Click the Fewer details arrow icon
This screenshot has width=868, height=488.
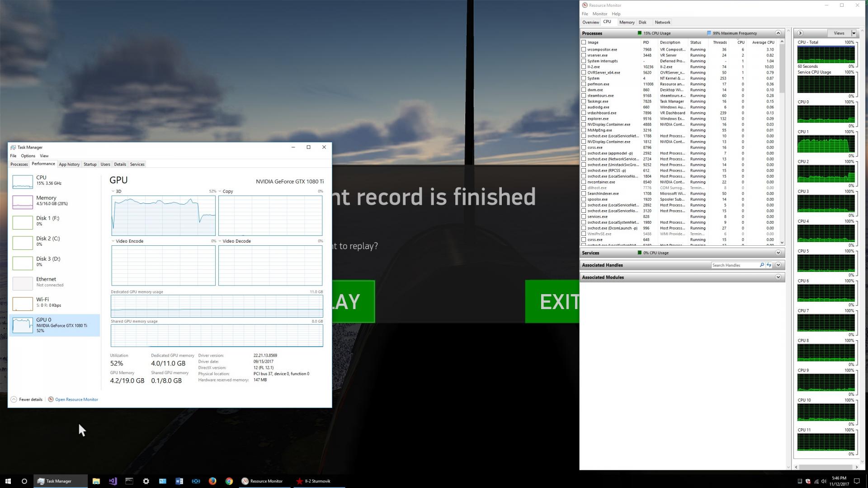click(14, 399)
